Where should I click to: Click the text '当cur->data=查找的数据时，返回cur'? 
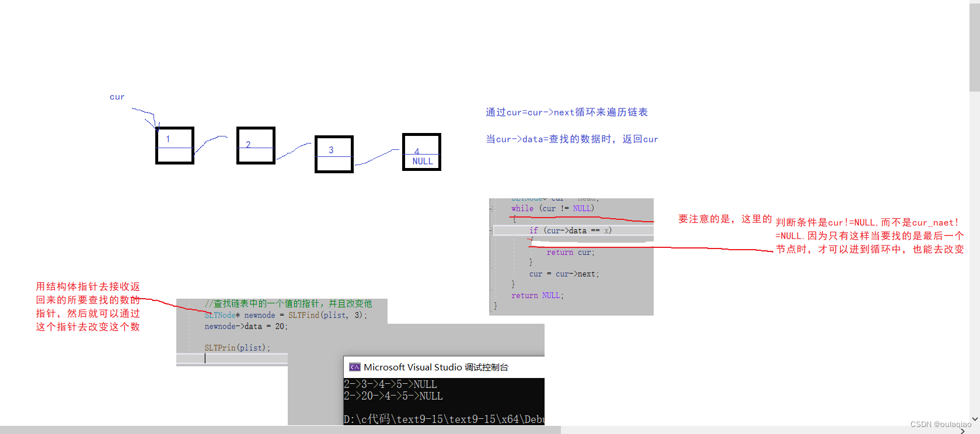[572, 139]
